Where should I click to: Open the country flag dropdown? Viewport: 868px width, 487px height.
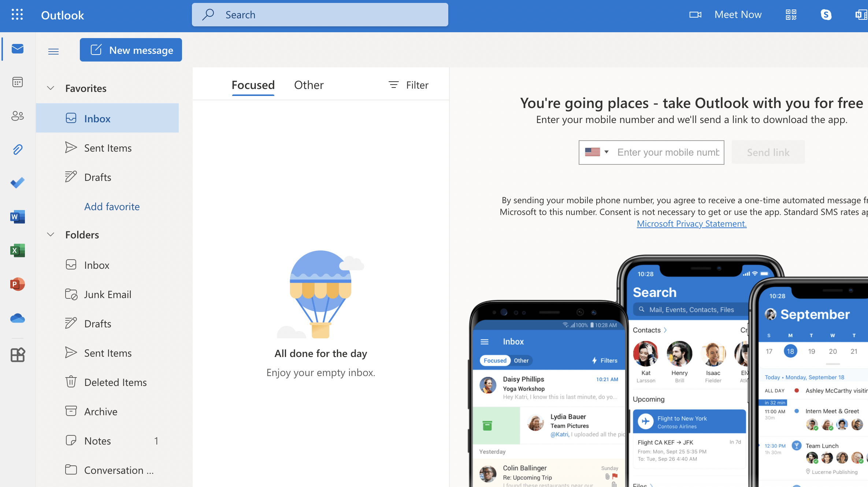tap(597, 152)
